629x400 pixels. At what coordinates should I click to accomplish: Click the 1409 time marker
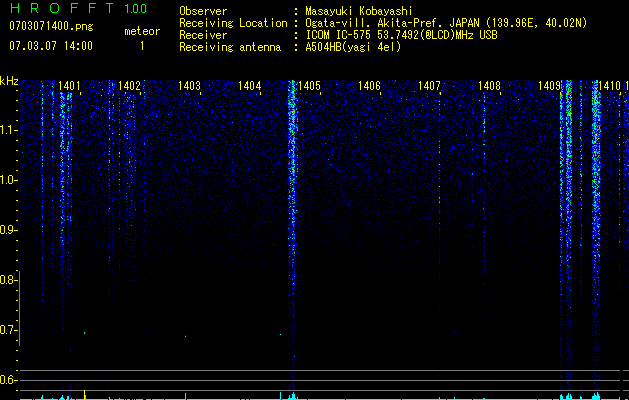point(549,86)
